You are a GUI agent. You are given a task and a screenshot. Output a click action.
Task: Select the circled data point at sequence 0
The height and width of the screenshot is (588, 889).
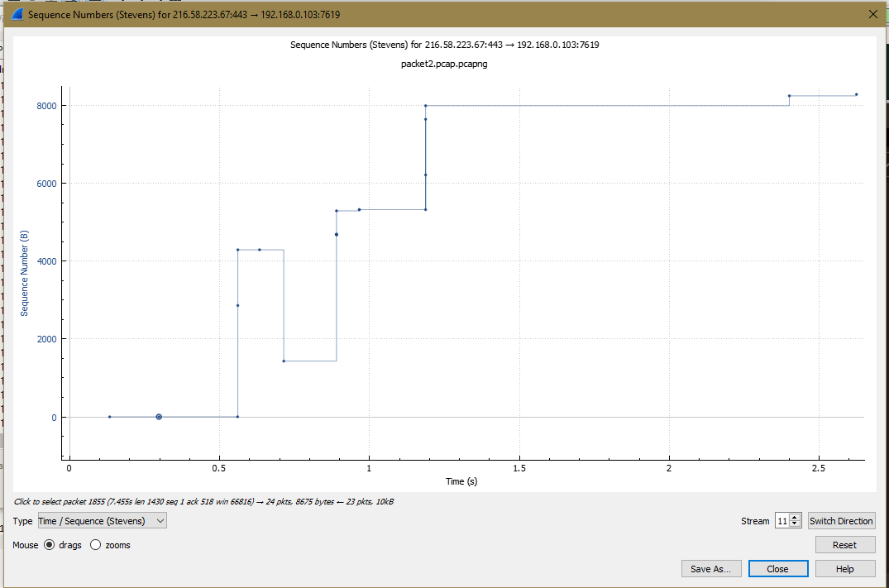(159, 417)
